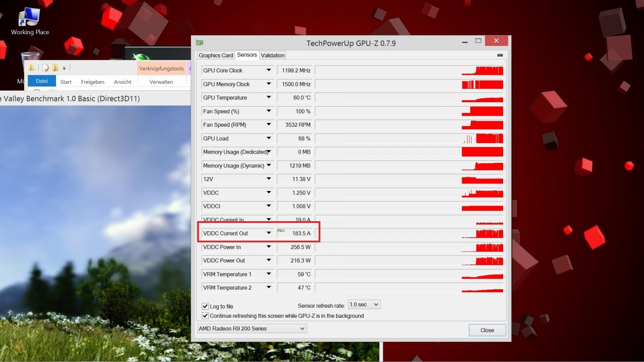
Task: Click the VRM Temperature 1 history graph
Action: [409, 274]
